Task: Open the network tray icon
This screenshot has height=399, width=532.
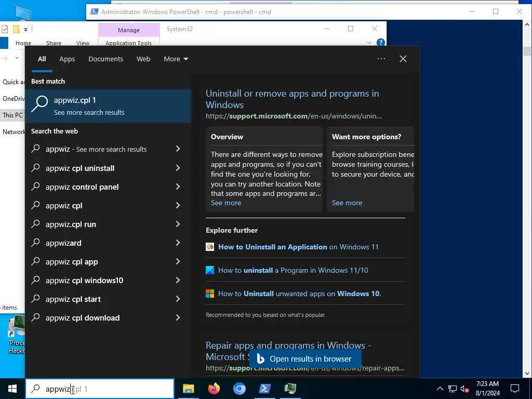Action: pyautogui.click(x=453, y=389)
